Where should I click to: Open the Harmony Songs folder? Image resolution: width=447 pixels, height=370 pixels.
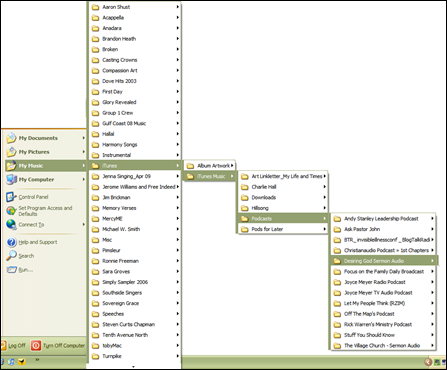135,145
